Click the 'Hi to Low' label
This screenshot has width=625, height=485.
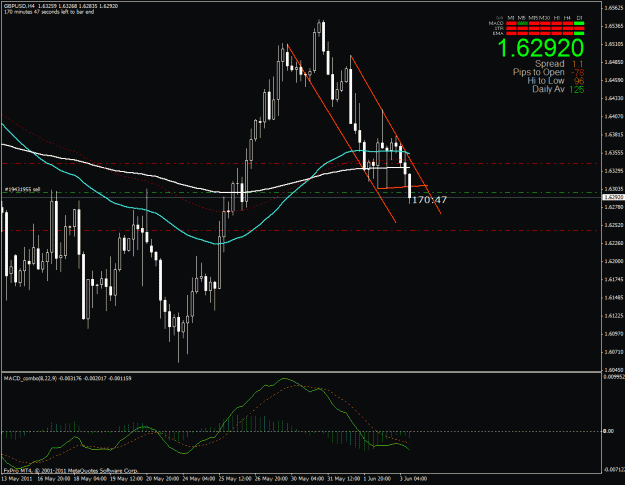[x=546, y=81]
